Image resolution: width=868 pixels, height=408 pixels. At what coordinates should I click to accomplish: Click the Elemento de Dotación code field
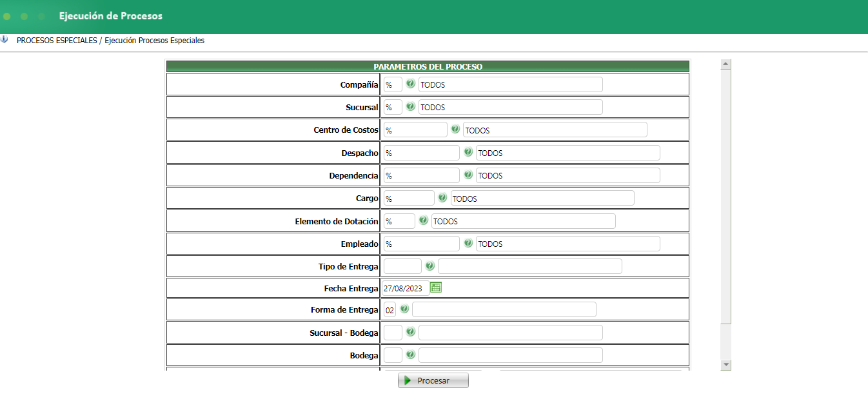pos(399,221)
